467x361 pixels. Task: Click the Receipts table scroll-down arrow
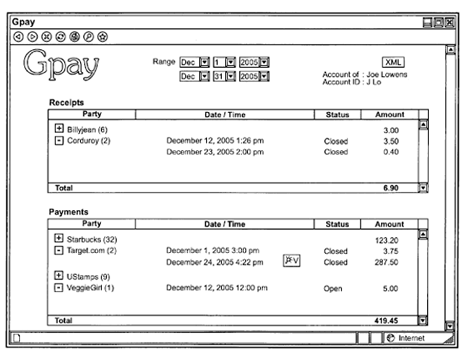pos(423,188)
